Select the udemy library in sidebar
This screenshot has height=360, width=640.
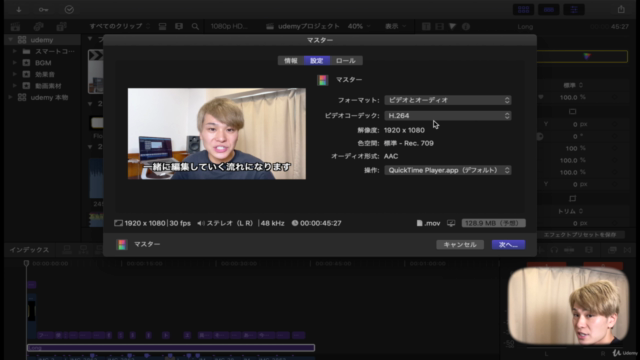pyautogui.click(x=42, y=40)
